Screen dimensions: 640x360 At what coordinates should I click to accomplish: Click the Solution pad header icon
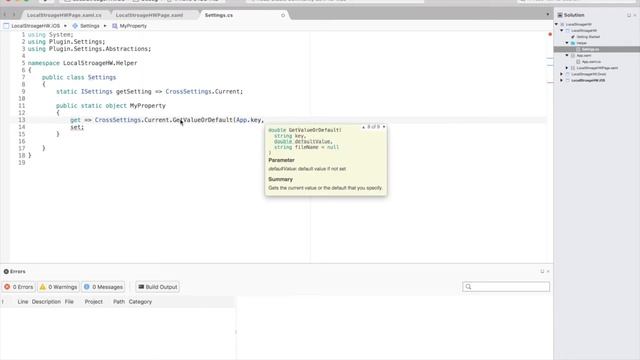[x=560, y=15]
